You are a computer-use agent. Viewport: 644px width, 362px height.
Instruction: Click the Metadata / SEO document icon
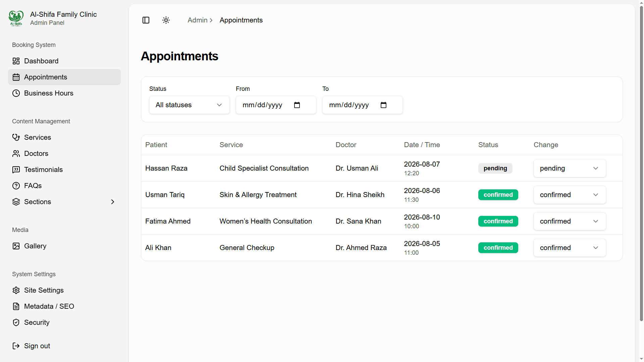16,306
